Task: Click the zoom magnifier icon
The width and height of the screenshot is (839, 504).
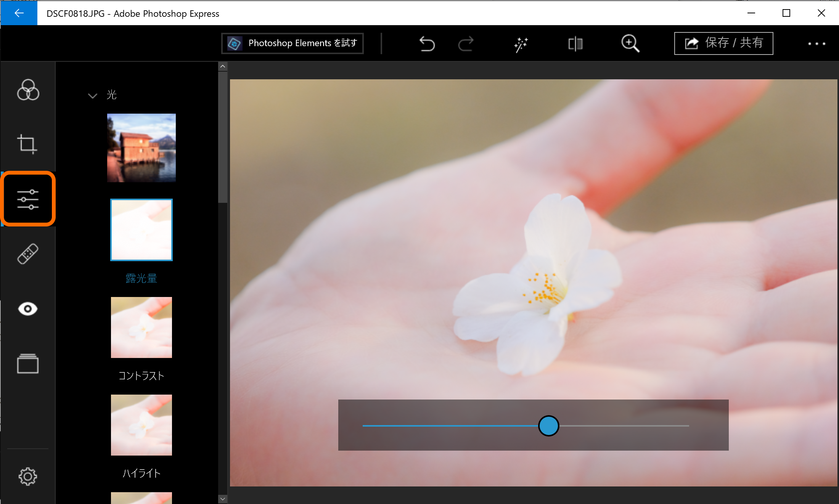Action: [630, 44]
